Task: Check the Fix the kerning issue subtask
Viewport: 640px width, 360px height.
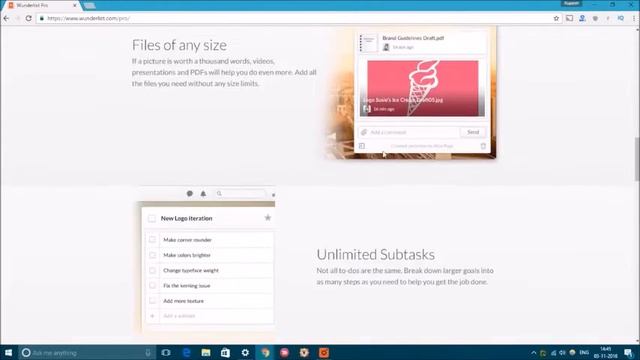Action: [x=152, y=285]
